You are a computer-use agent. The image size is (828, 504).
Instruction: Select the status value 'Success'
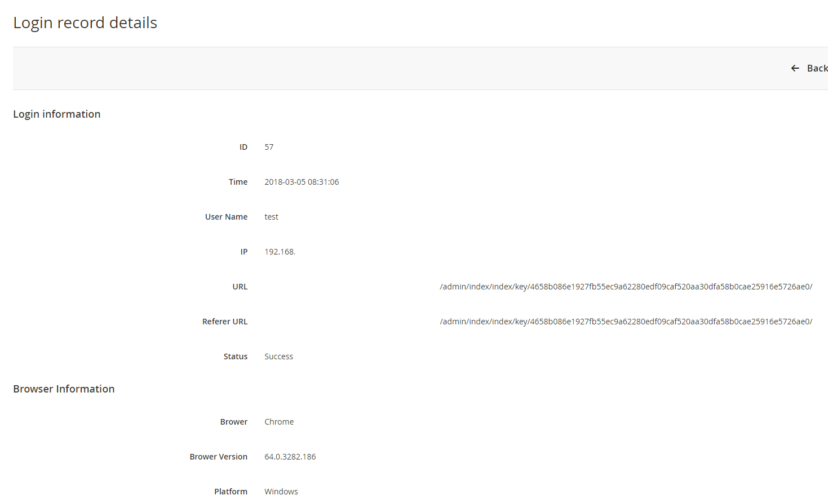[278, 356]
